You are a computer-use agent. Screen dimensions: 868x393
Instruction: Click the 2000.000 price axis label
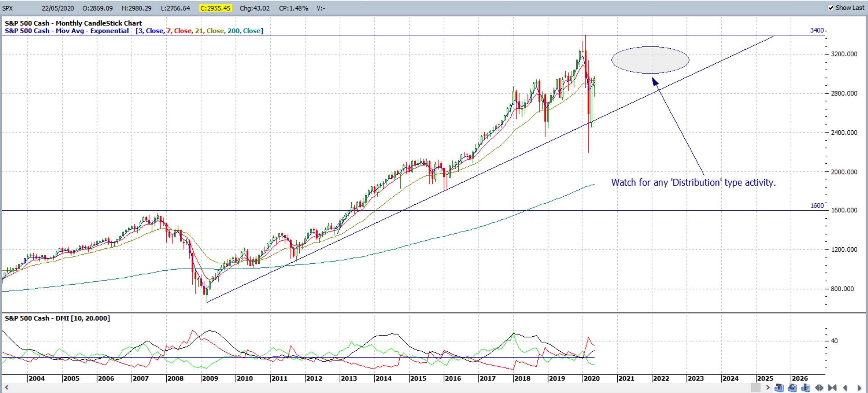click(844, 172)
